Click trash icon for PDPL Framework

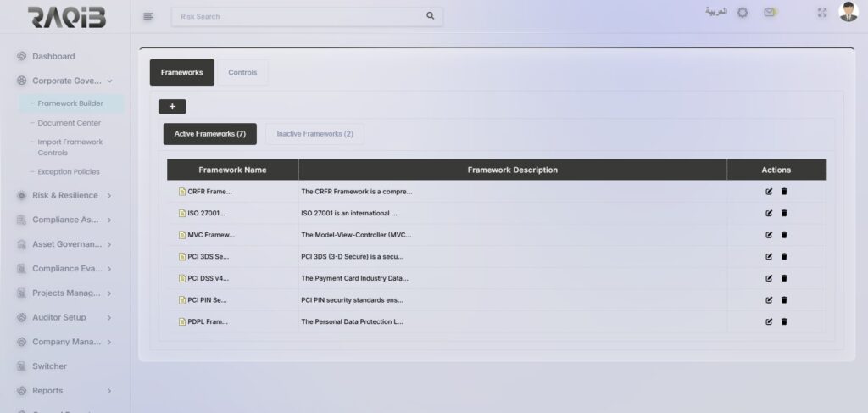(784, 321)
